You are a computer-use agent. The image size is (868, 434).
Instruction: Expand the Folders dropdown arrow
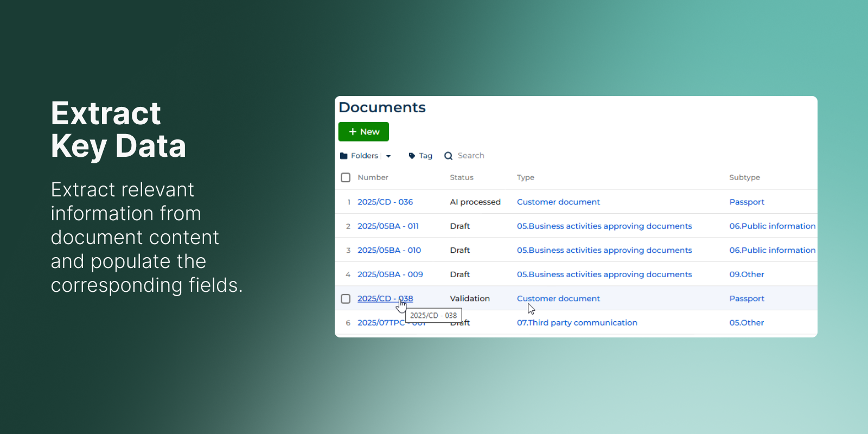click(388, 156)
